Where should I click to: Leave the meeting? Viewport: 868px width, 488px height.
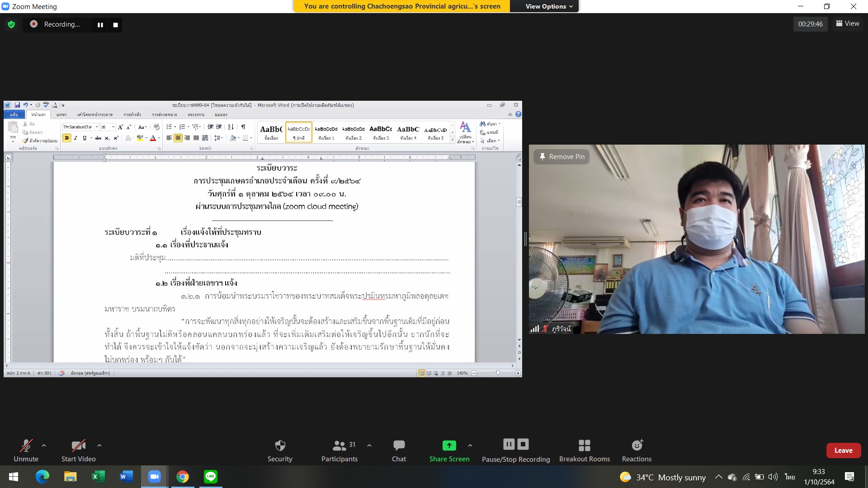(x=843, y=450)
